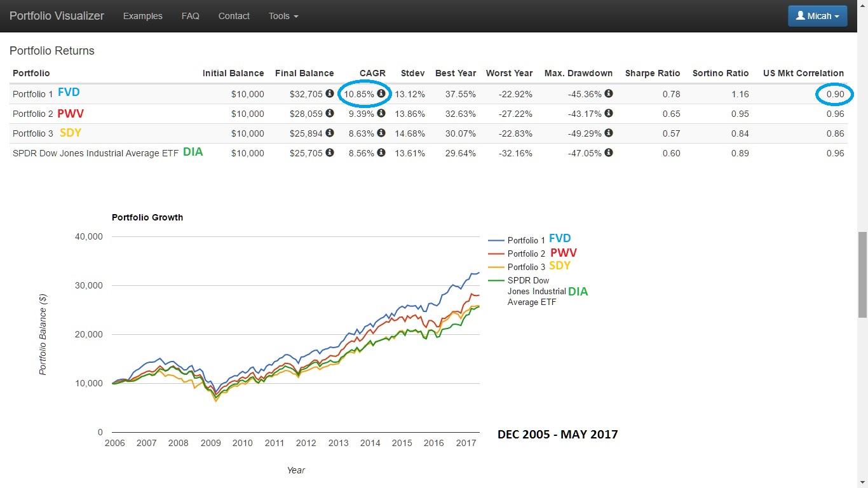This screenshot has width=868, height=488.
Task: Click the 1.16 Sortino ratio value
Action: (x=740, y=94)
